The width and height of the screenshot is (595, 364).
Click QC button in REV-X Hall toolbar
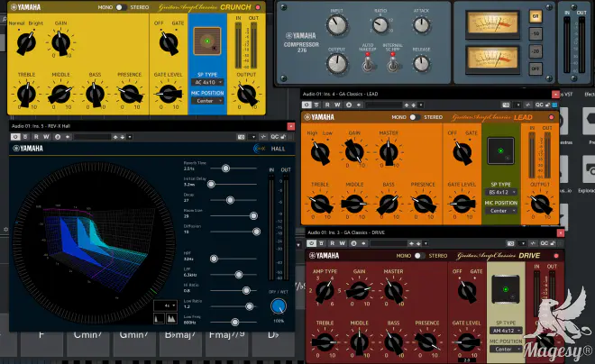(275, 137)
